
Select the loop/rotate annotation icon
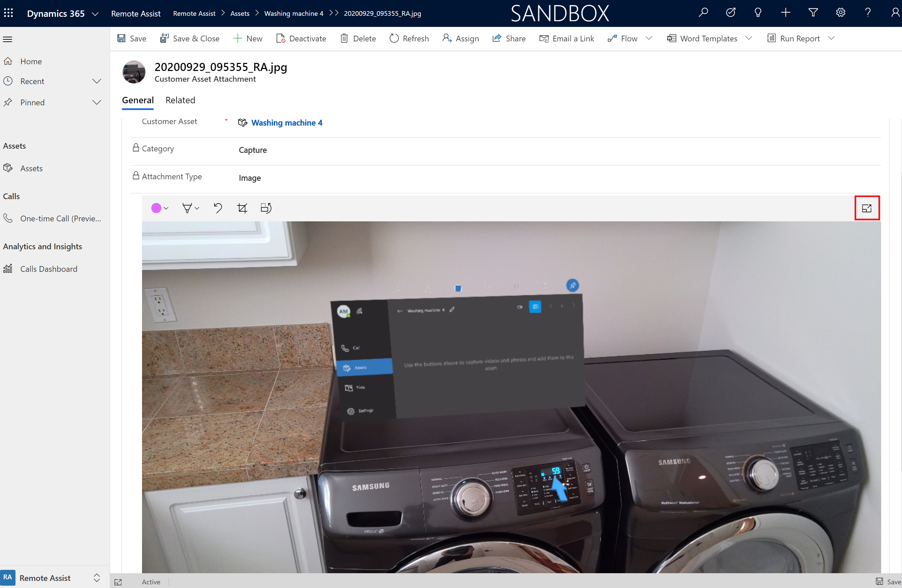click(x=266, y=208)
